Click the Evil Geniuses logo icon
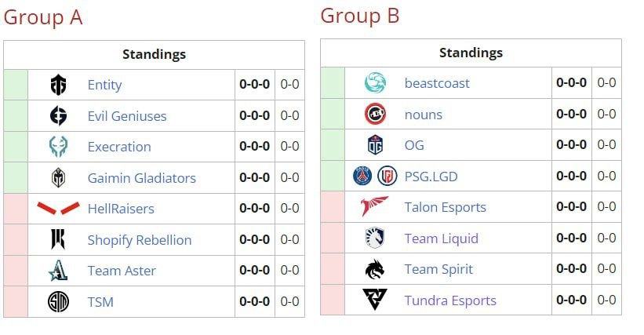 coord(59,116)
